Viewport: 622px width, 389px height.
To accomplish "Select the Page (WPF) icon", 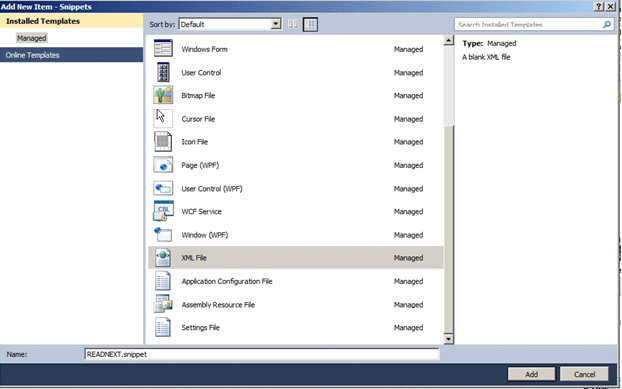I will click(163, 165).
